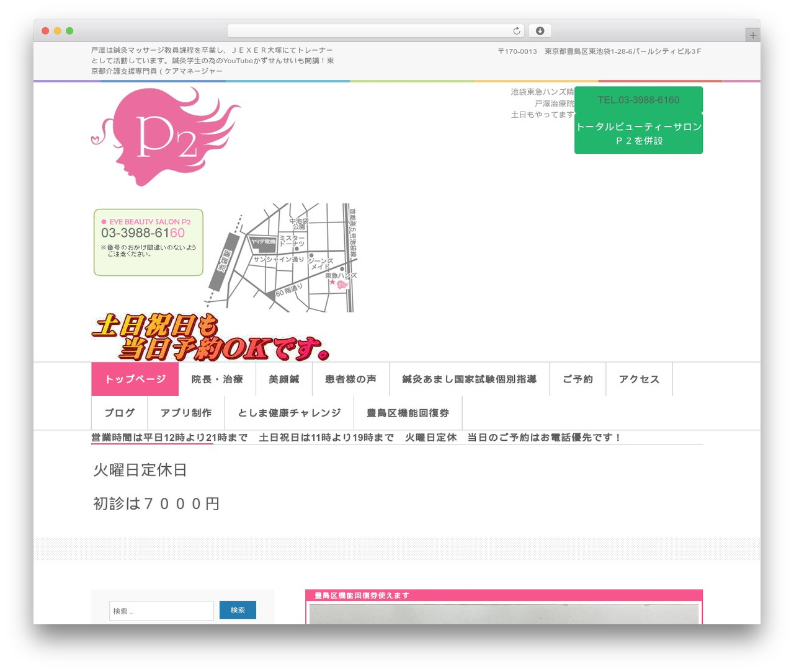Go to the ご予約 page
Image resolution: width=794 pixels, height=672 pixels.
tap(578, 379)
